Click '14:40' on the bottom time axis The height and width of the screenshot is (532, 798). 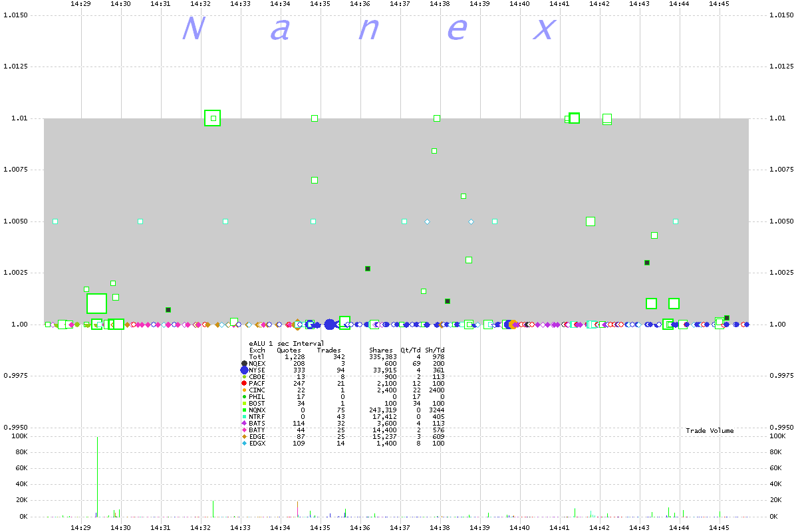(519, 527)
